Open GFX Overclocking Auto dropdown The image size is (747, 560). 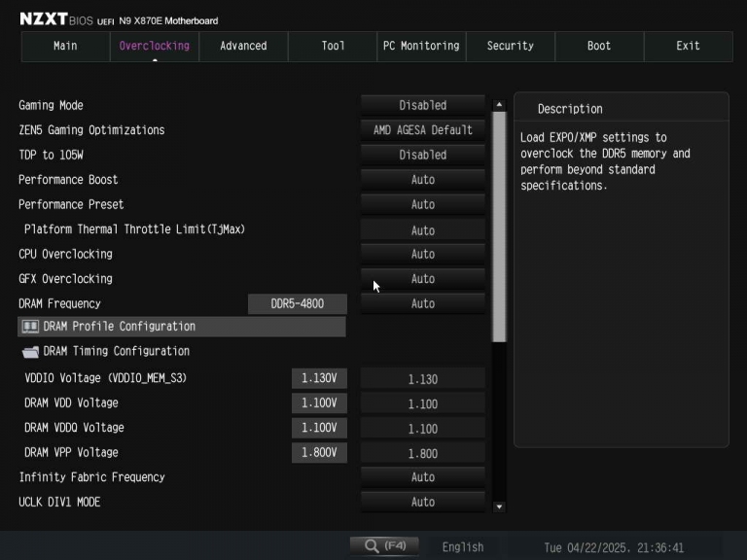[422, 279]
